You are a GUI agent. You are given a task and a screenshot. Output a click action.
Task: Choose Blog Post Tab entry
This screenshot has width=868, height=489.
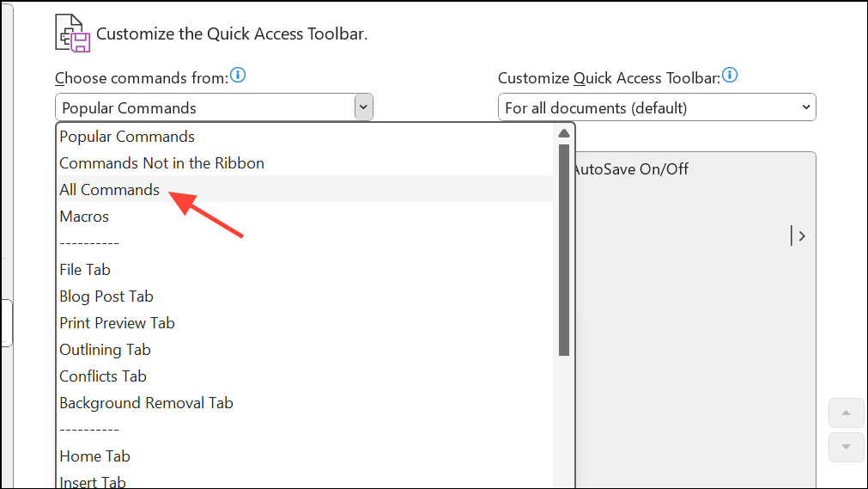tap(106, 296)
